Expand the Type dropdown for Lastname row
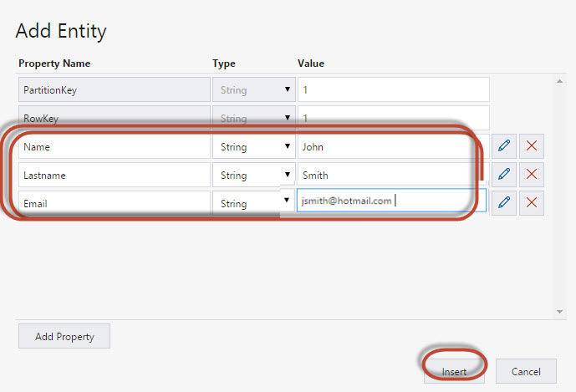Image resolution: width=576 pixels, height=392 pixels. (x=252, y=175)
